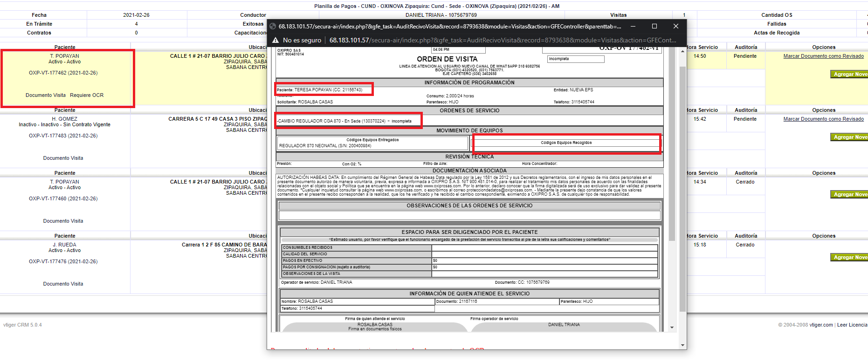Open Documento Visita for OXP-VT-177462

[x=46, y=95]
